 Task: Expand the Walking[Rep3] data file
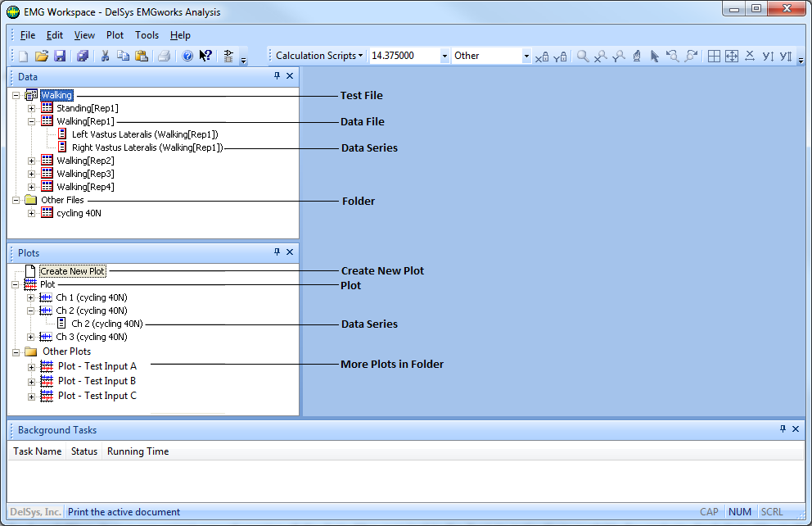point(32,174)
